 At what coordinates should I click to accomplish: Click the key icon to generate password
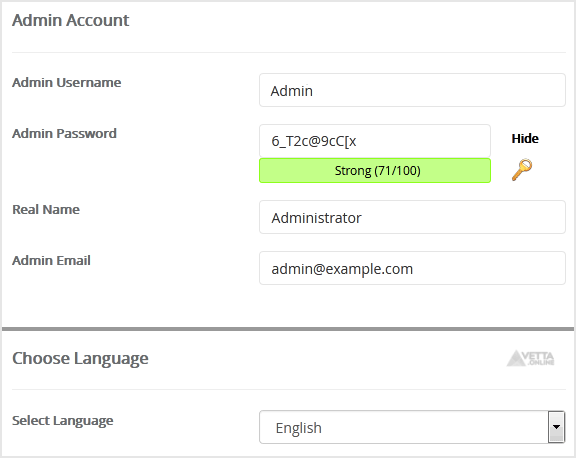coord(522,170)
